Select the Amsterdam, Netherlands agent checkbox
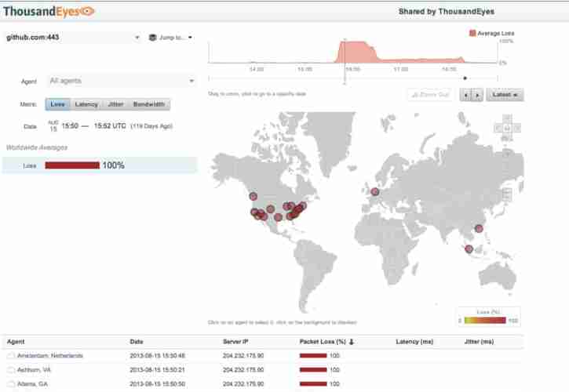The width and height of the screenshot is (569, 392). (x=11, y=356)
